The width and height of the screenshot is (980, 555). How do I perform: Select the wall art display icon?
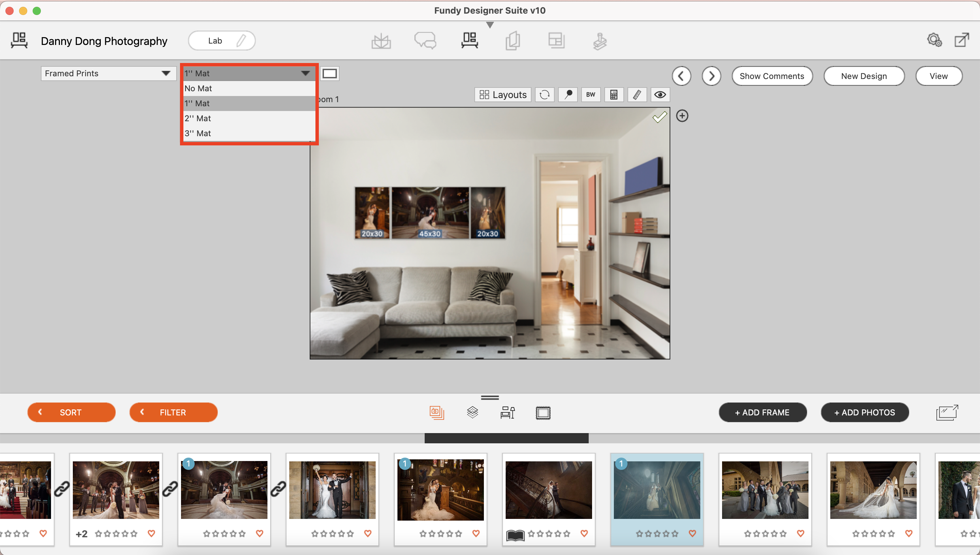[469, 40]
